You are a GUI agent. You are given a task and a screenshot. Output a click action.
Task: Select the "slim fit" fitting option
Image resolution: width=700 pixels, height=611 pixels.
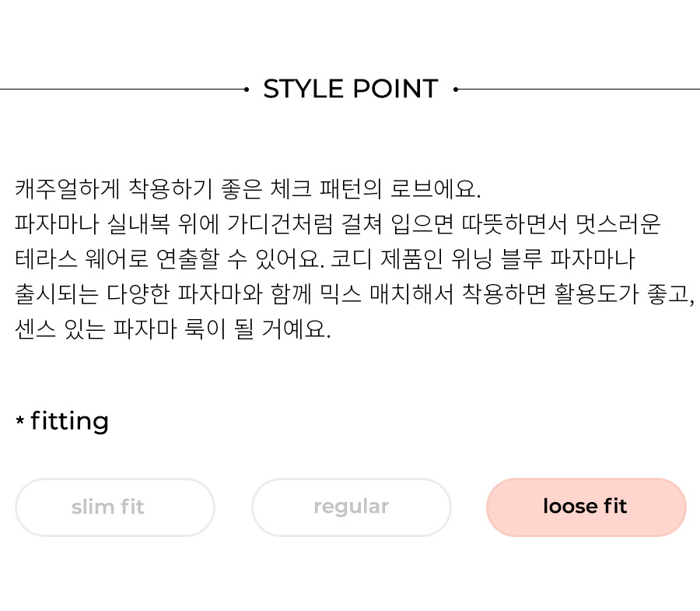[115, 507]
